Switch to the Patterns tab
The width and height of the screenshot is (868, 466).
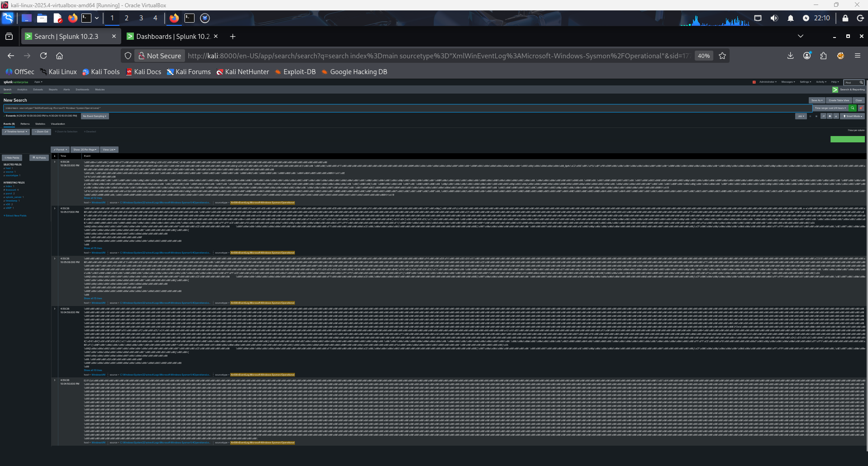(25, 124)
